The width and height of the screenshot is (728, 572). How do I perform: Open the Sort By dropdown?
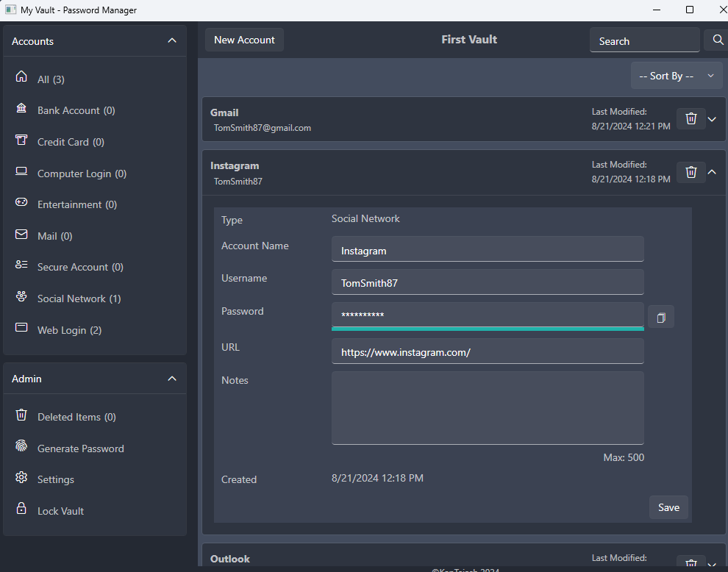pyautogui.click(x=676, y=76)
